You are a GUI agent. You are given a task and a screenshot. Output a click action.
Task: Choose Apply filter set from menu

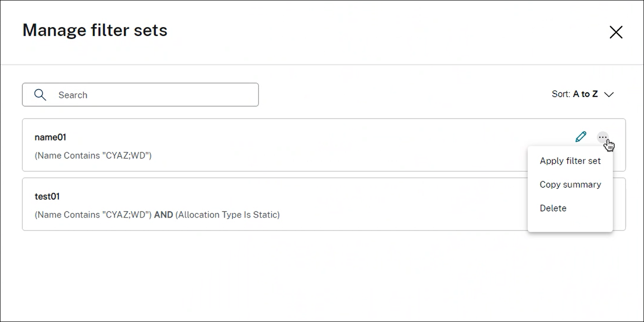[x=570, y=161]
